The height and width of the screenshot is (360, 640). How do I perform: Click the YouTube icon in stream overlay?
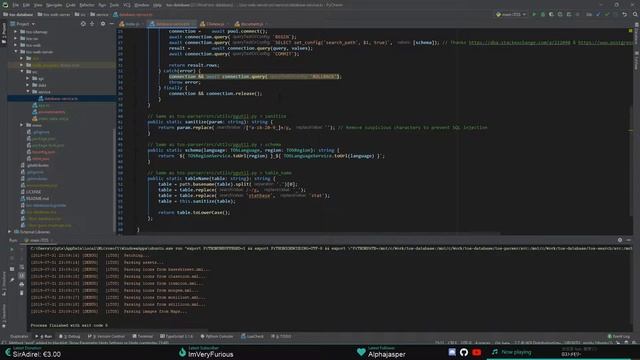(476, 352)
